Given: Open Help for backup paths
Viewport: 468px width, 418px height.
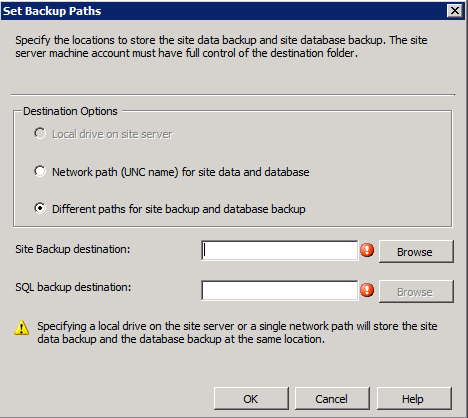Looking at the screenshot, I should pos(414,399).
